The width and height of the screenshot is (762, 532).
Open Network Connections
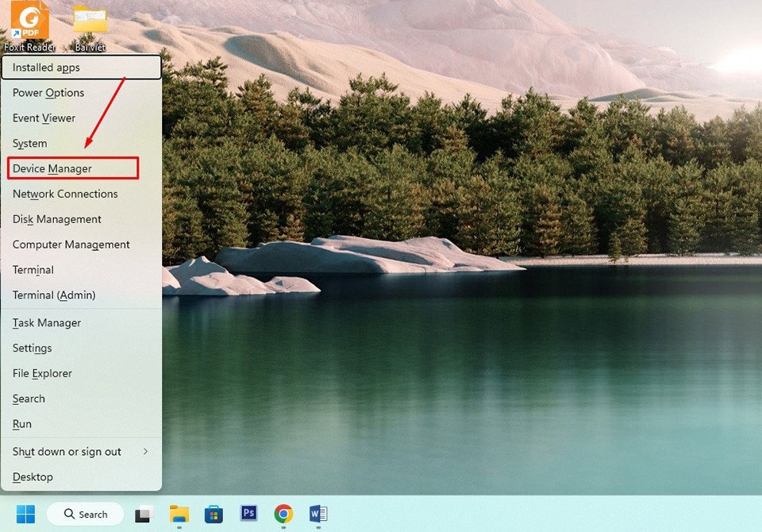[x=64, y=194]
